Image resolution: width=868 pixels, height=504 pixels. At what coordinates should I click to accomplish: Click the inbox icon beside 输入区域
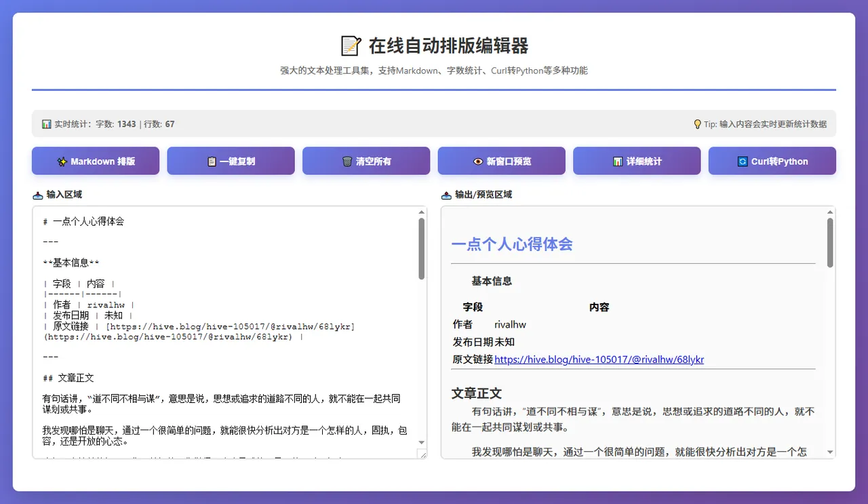click(38, 195)
